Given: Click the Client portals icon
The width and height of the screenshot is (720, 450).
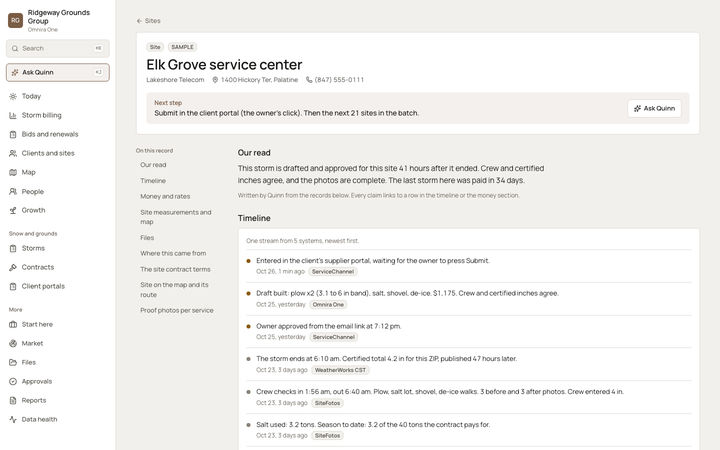Looking at the screenshot, I should 13,287.
